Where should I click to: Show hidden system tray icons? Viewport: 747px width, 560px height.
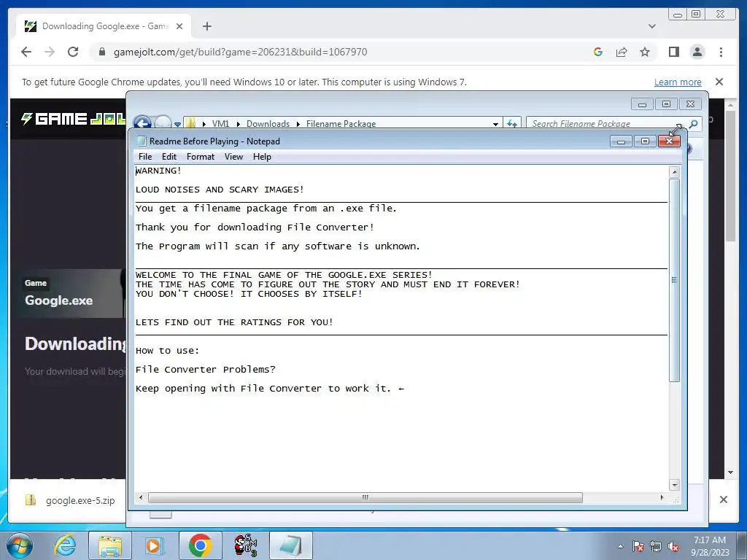pos(620,546)
